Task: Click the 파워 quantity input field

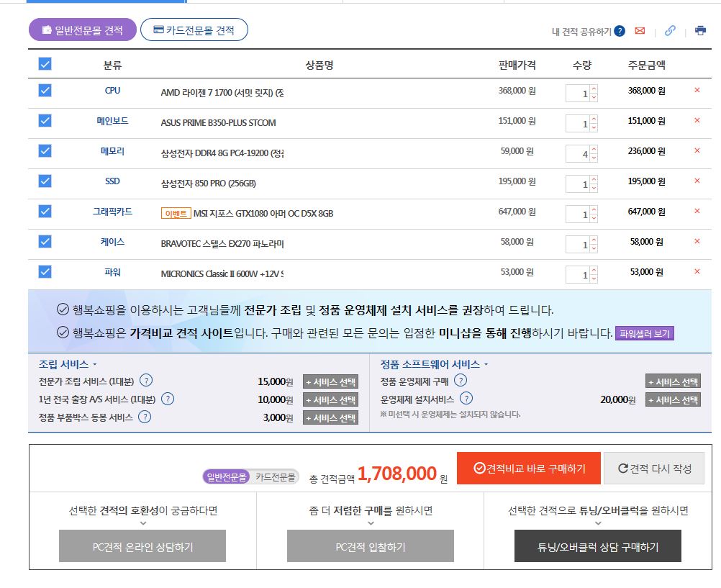Action: tap(578, 275)
